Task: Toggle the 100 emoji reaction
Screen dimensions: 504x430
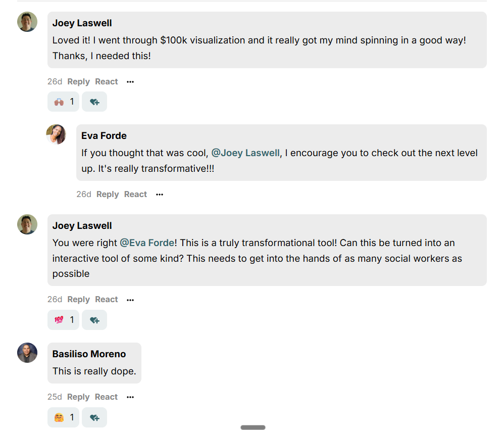Action: [x=63, y=320]
